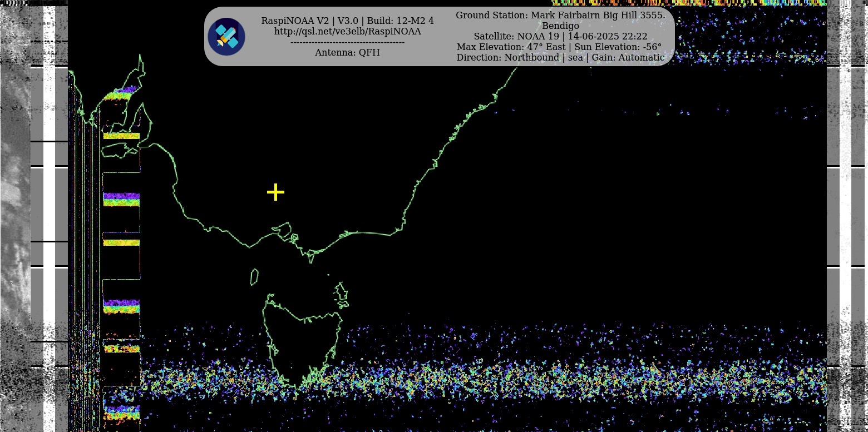This screenshot has width=868, height=432.
Task: Click the RaspiNOAA V2 build version text
Action: 347,21
